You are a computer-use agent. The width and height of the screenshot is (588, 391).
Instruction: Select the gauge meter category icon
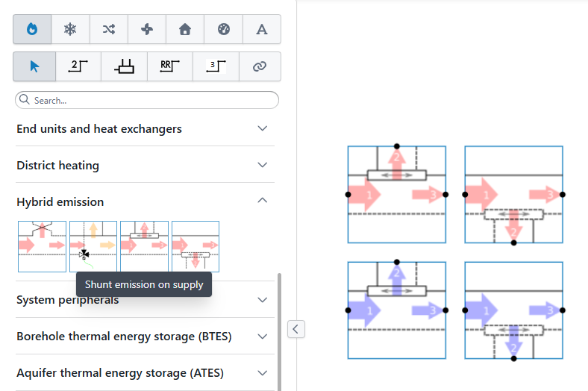coord(224,29)
